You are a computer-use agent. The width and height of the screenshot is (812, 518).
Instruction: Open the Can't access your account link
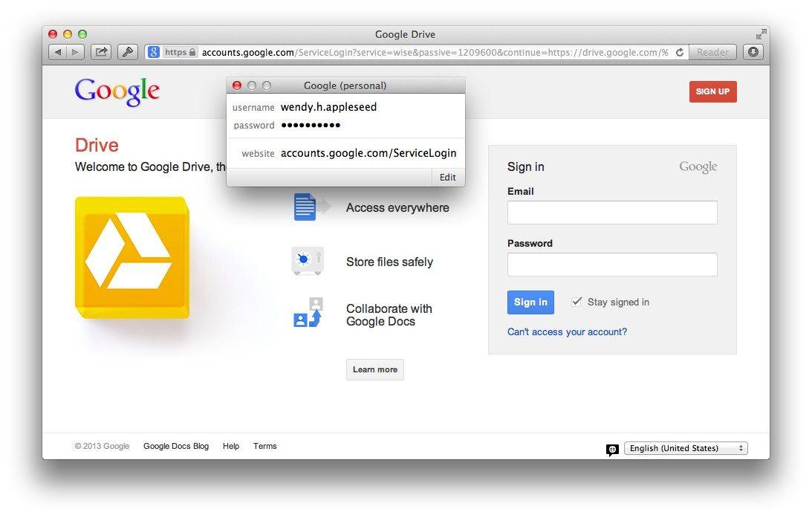pos(567,331)
